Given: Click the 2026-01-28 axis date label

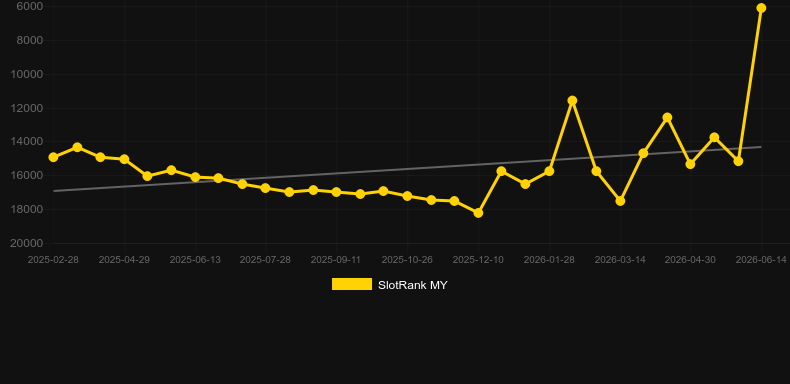Looking at the screenshot, I should point(549,260).
